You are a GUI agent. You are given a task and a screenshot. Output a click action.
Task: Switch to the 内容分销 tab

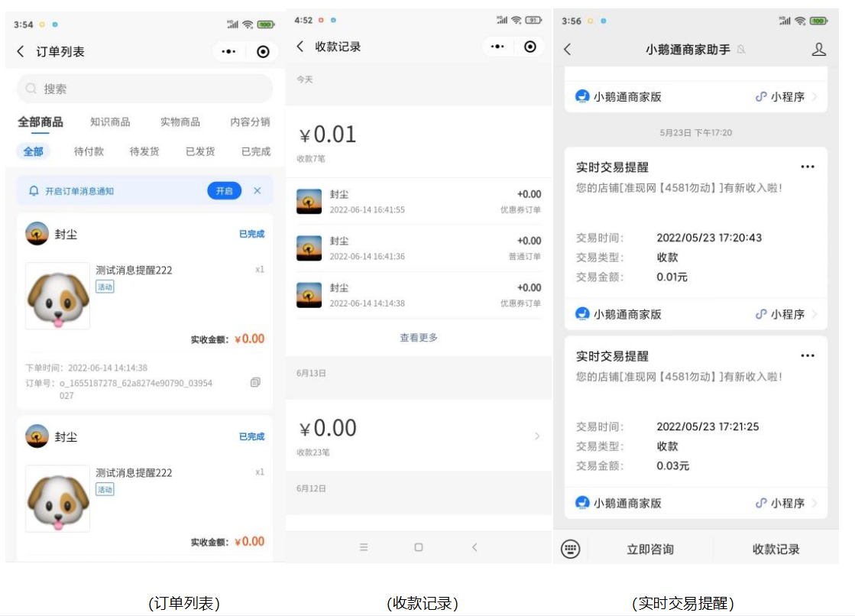250,122
